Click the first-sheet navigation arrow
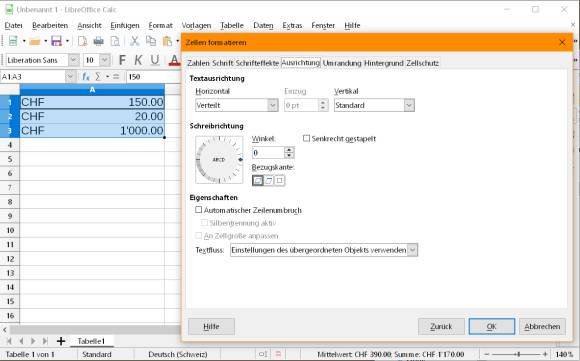 point(9,341)
